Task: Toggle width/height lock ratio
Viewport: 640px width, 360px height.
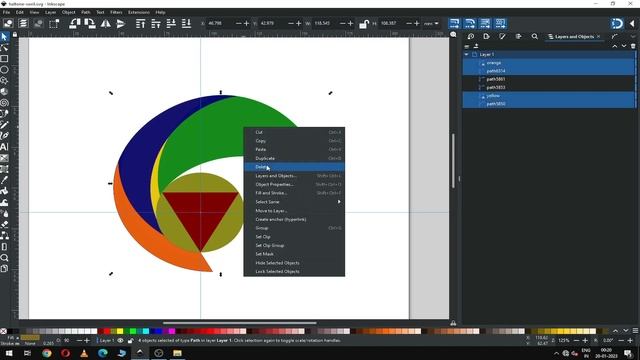Action: [364, 24]
